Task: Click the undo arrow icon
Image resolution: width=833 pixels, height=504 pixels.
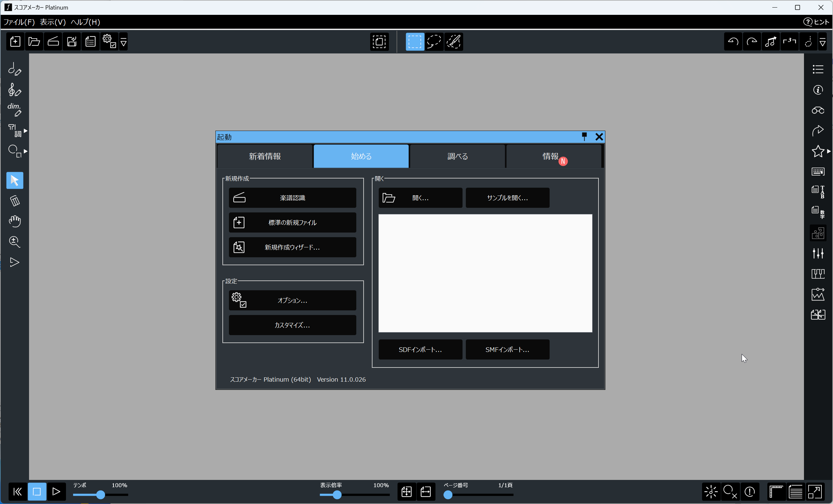Action: pyautogui.click(x=733, y=42)
